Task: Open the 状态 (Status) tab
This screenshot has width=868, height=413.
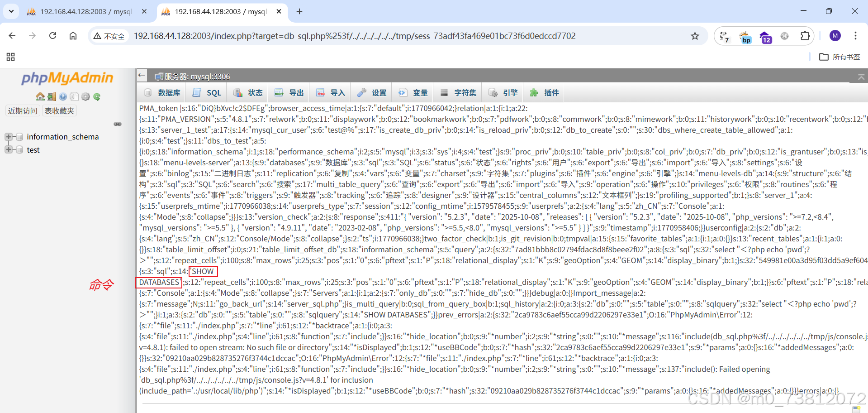Action: tap(248, 93)
